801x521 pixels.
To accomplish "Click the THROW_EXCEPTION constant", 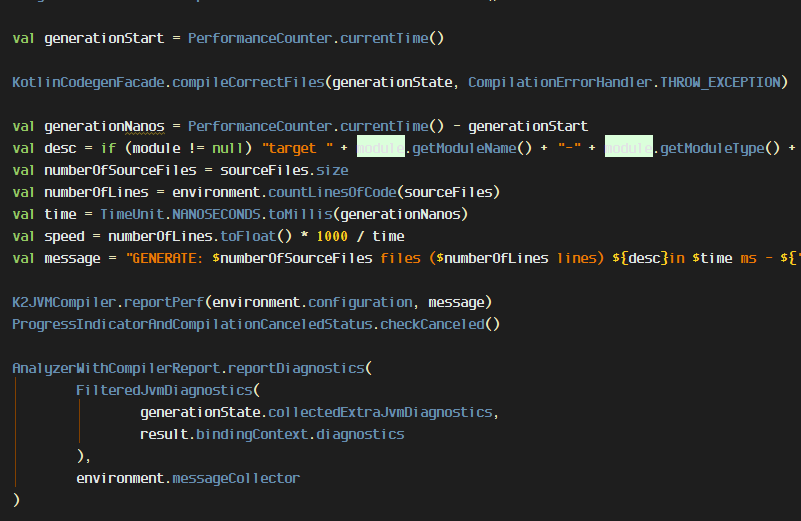I will 720,82.
